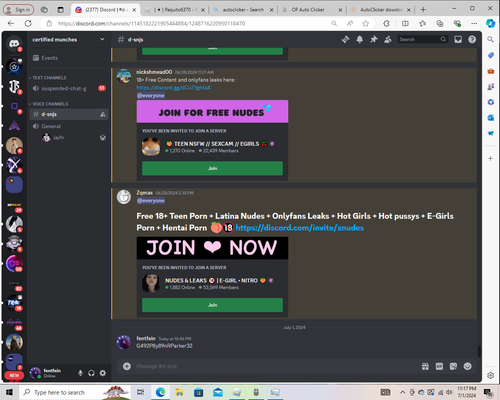Open Outlook icon in Edge sidebar
500x400 pixels.
[x=490, y=118]
